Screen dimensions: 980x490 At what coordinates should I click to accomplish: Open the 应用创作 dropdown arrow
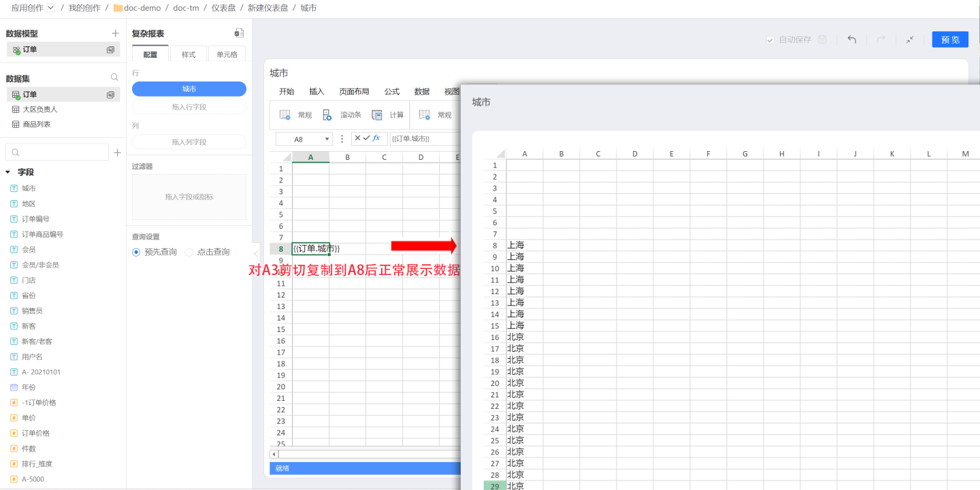(50, 7)
